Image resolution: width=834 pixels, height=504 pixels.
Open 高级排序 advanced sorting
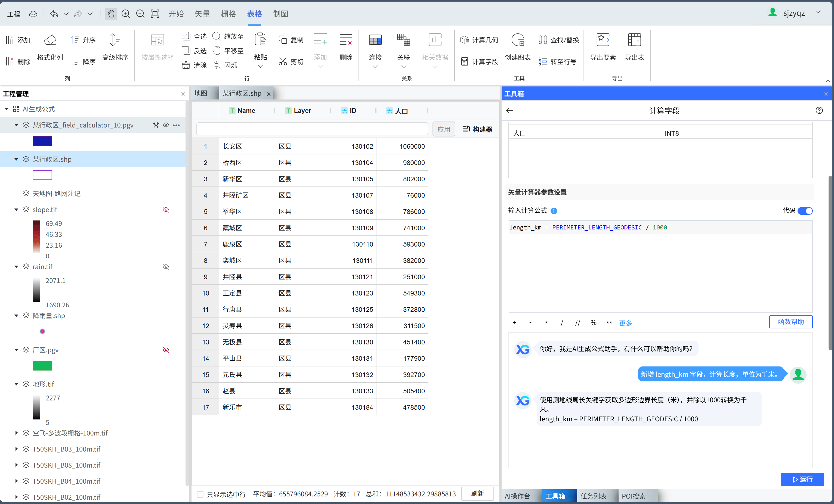[x=115, y=47]
